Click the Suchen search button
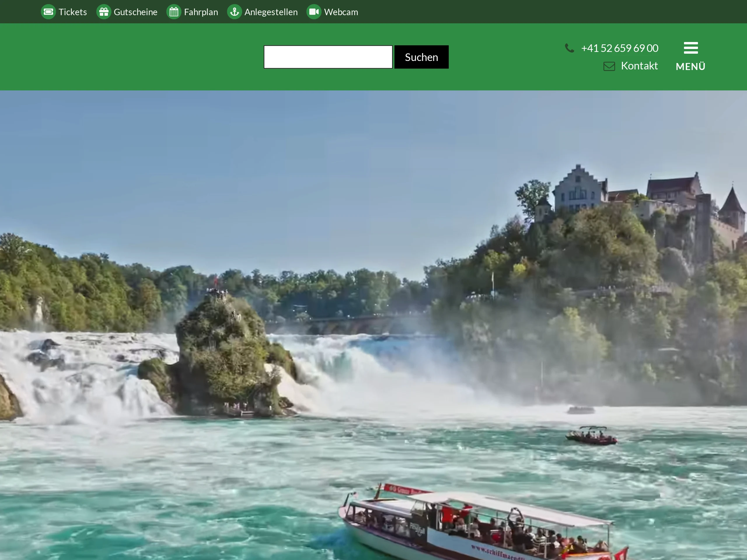 click(421, 57)
